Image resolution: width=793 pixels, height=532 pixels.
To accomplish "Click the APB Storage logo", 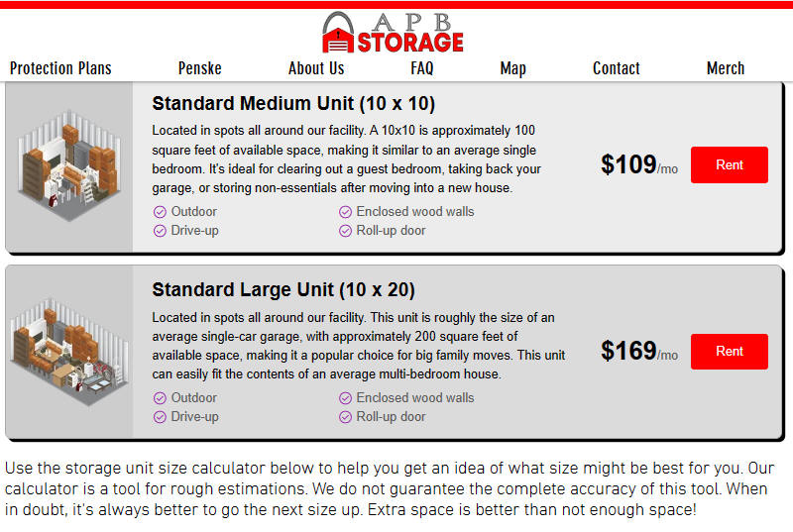I will coord(393,33).
